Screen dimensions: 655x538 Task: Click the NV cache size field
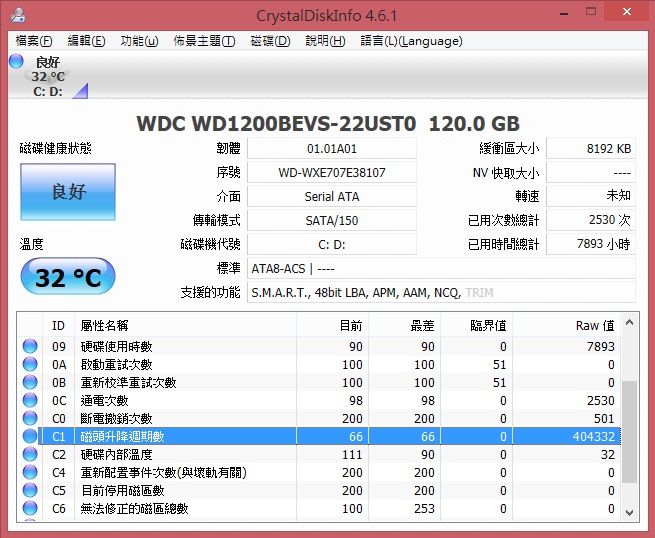pos(591,172)
